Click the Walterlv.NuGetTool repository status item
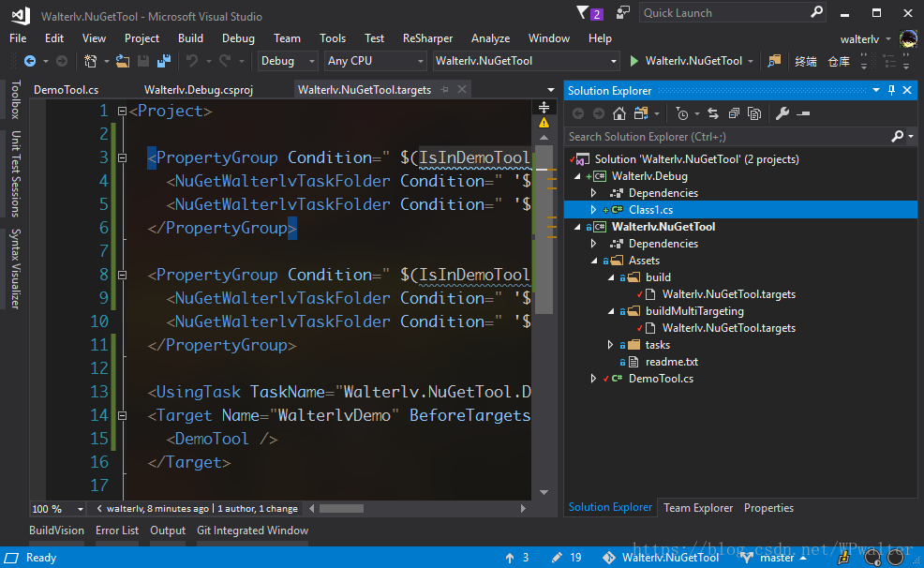Image resolution: width=924 pixels, height=568 pixels. click(661, 558)
